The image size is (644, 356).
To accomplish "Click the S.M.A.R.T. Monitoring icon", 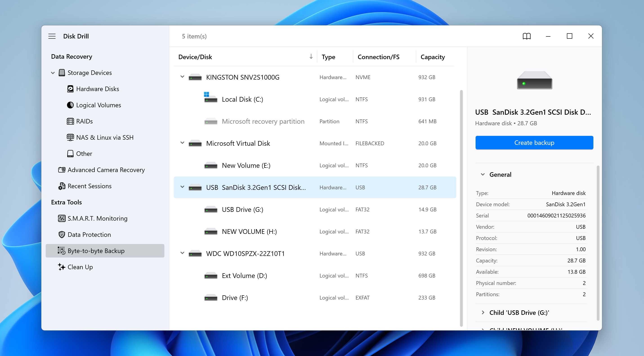I will (62, 218).
